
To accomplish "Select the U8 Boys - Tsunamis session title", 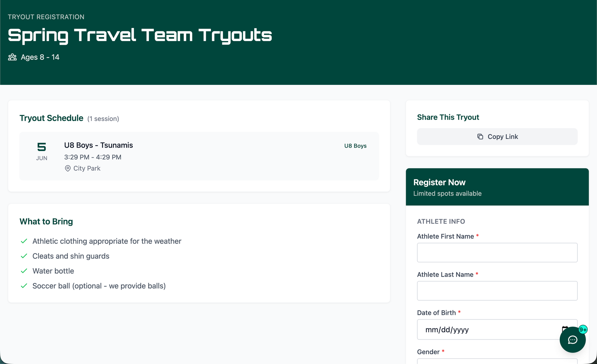I will [x=99, y=145].
